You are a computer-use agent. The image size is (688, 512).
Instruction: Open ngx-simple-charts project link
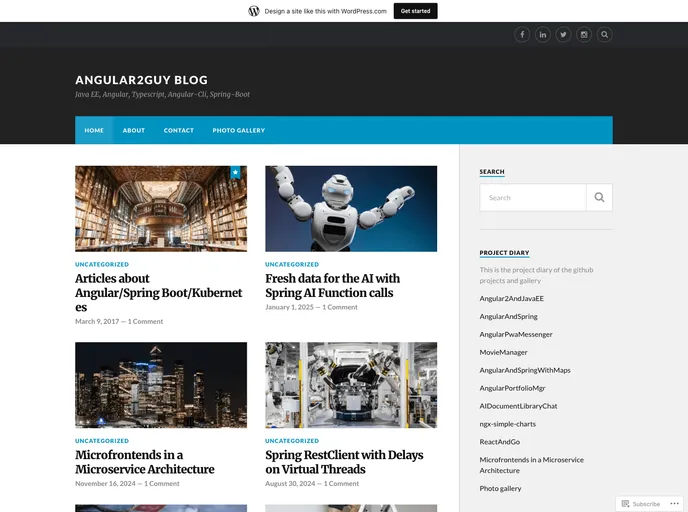[507, 424]
